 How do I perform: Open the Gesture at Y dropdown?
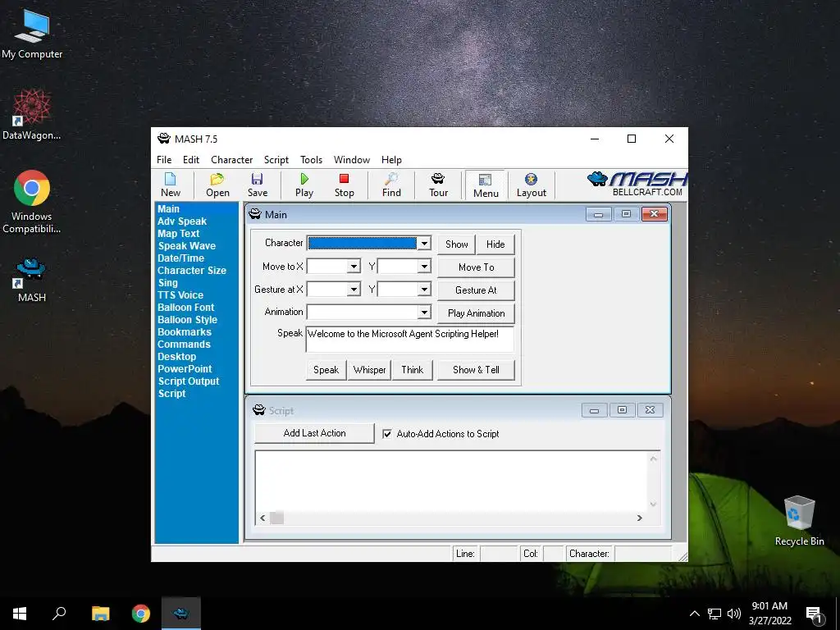pos(424,290)
